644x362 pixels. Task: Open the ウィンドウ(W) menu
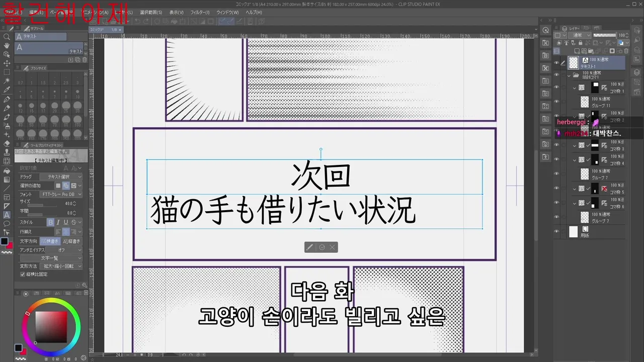227,12
